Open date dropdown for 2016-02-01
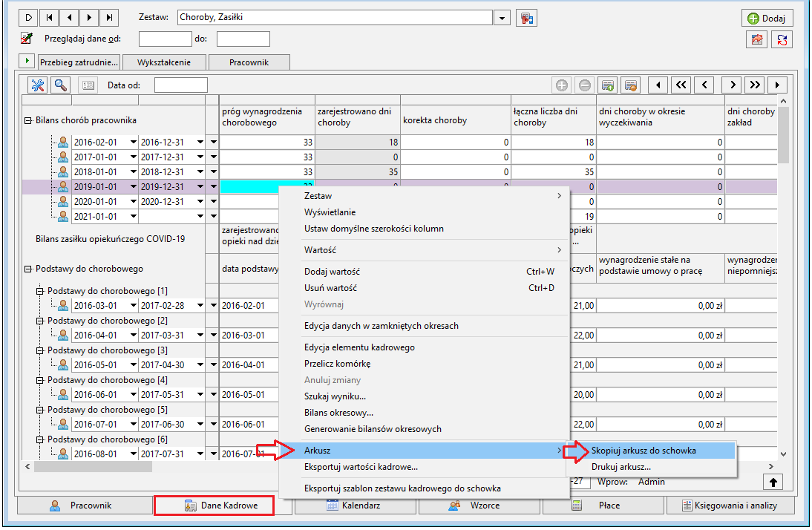The image size is (812, 530). pos(133,142)
